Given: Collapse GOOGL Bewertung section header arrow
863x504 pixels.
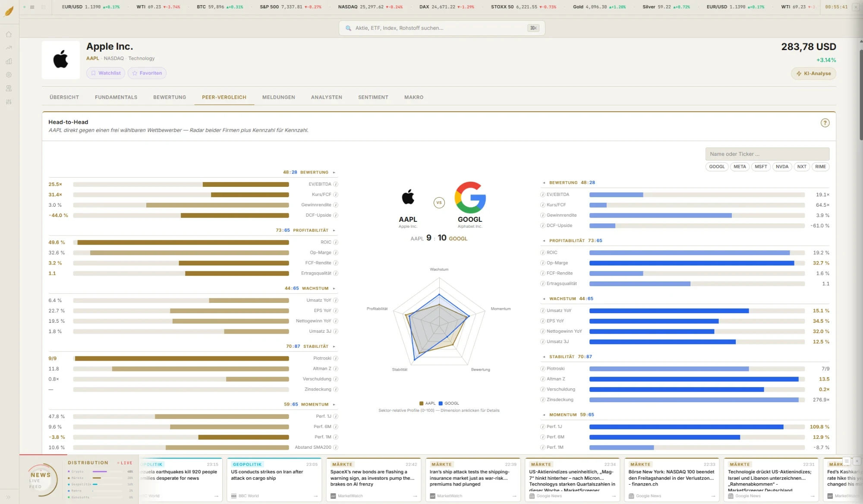Looking at the screenshot, I should 544,183.
